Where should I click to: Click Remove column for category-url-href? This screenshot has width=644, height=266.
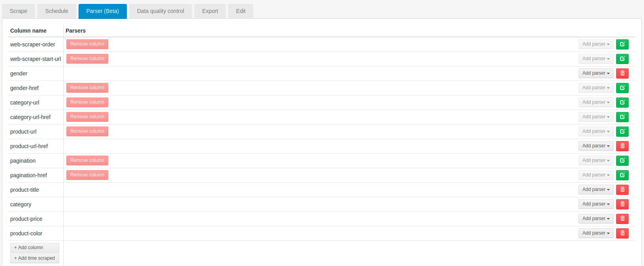(x=87, y=117)
